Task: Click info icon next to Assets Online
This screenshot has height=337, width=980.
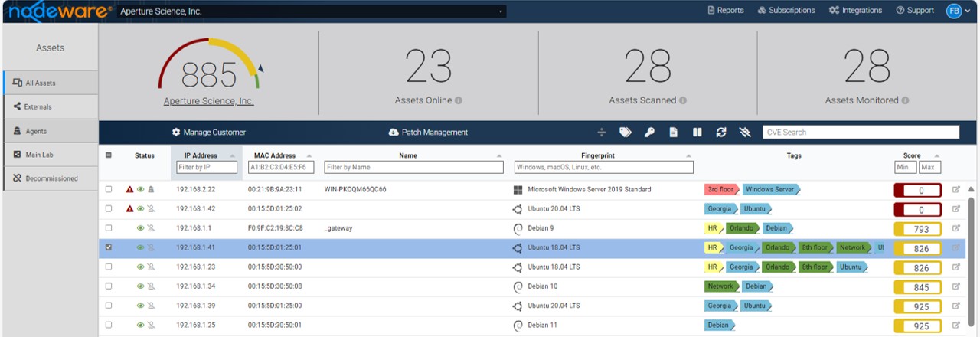Action: 459,100
